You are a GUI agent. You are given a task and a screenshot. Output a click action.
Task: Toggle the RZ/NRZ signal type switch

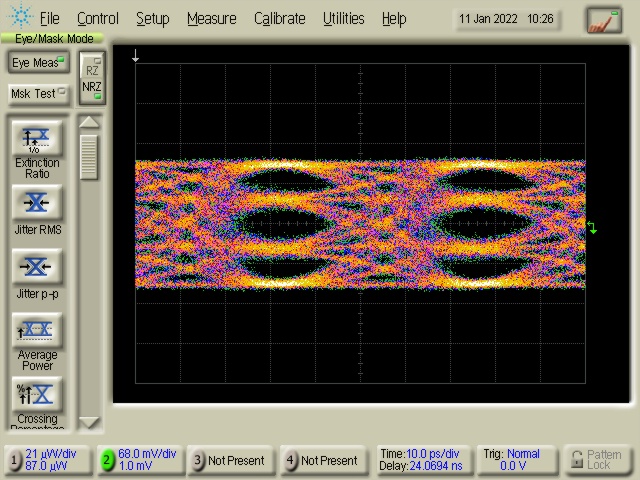click(92, 78)
